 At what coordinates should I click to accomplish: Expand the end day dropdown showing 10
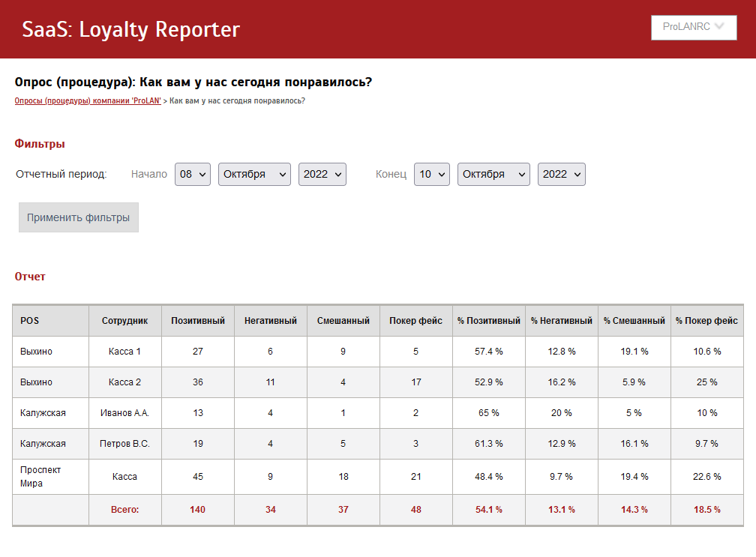pyautogui.click(x=432, y=174)
